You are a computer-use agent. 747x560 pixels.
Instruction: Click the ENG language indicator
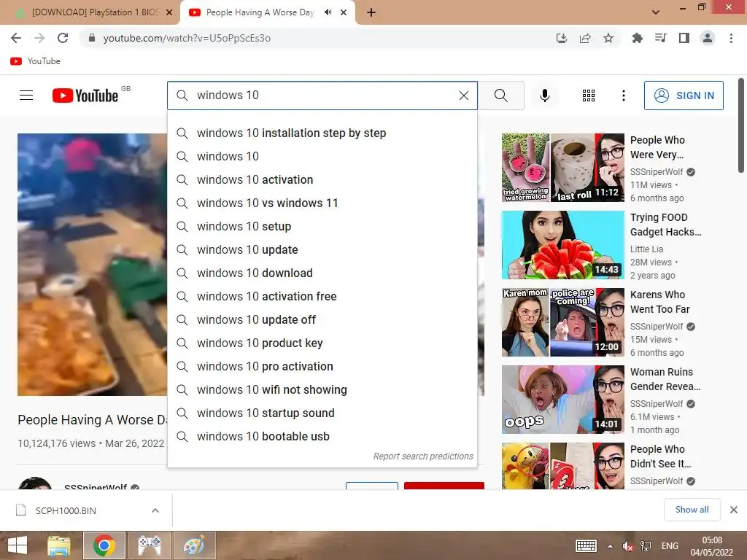coord(670,546)
